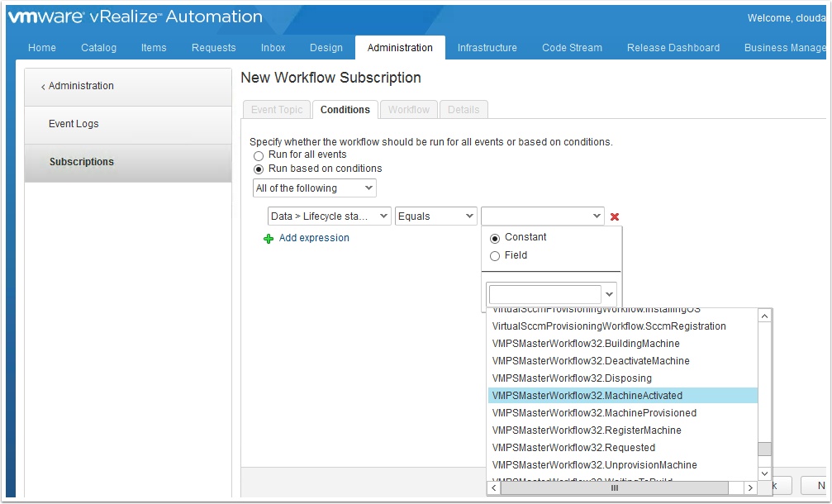
Task: Click the list's scroll left arrow
Action: click(x=494, y=487)
